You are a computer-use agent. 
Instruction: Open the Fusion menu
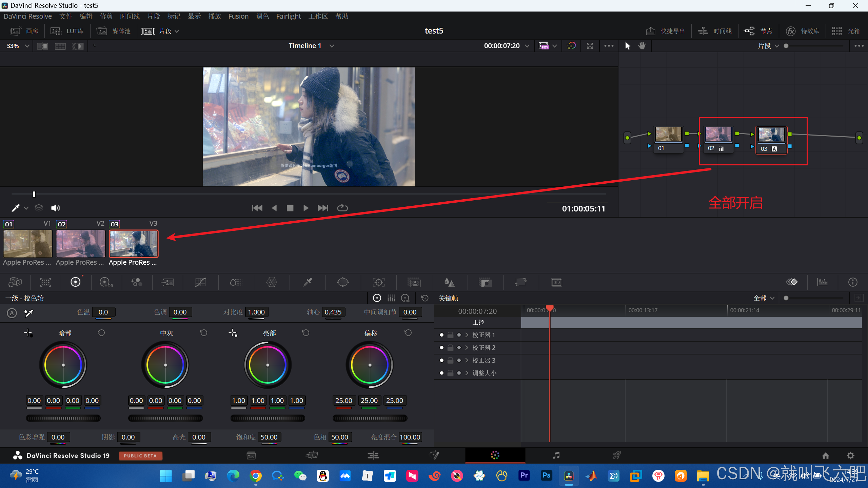tap(238, 16)
